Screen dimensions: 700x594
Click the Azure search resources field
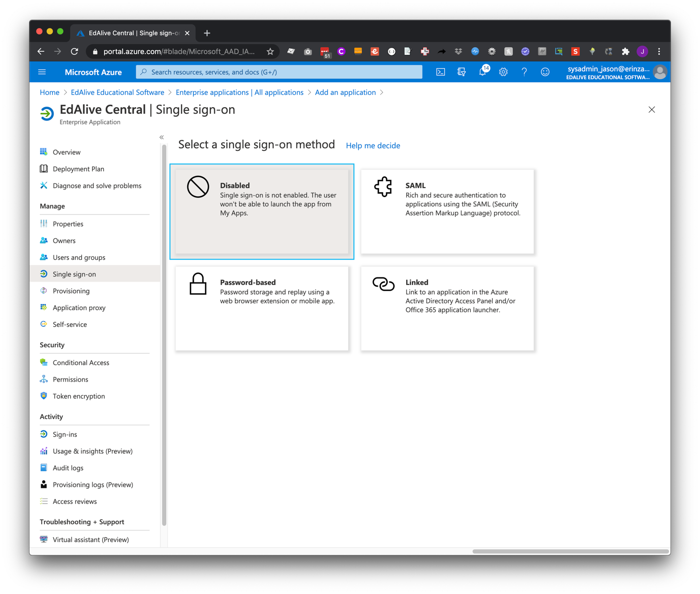[x=279, y=72]
